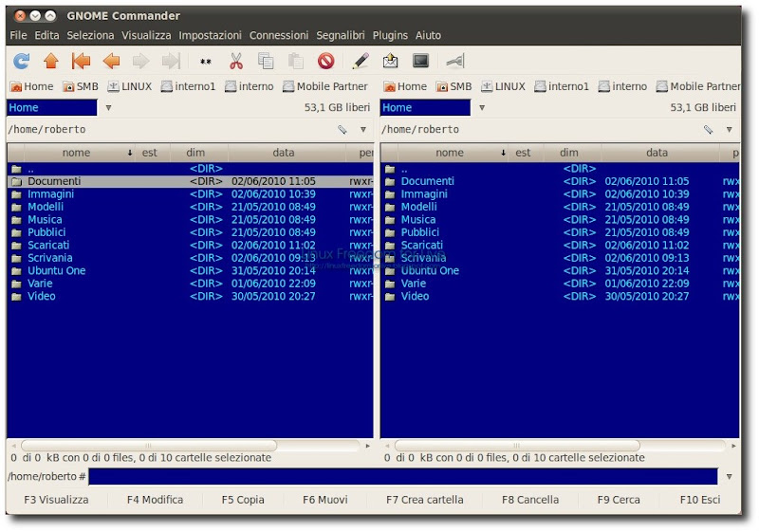Click F9 Cerca button
Screen dimensions: 759x532
click(x=619, y=500)
